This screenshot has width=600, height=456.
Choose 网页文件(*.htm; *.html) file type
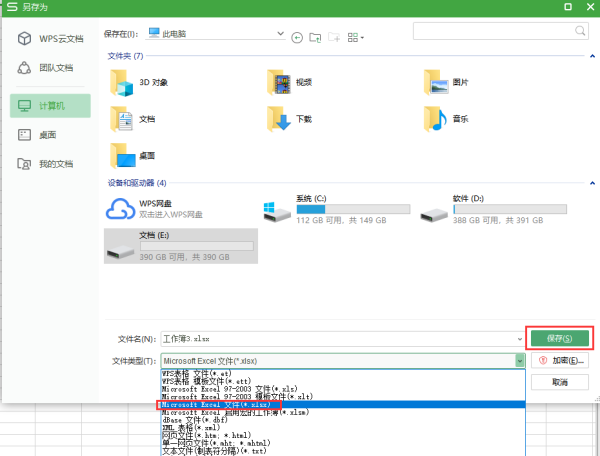point(343,435)
